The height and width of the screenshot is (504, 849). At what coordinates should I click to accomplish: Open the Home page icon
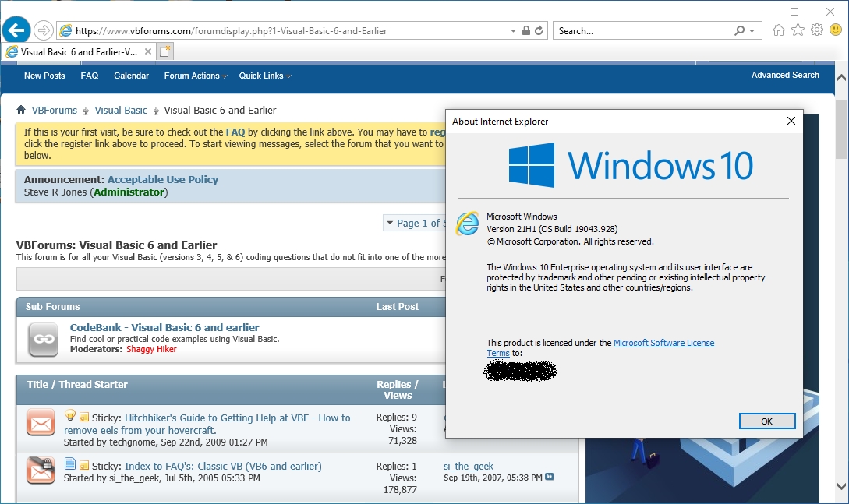pyautogui.click(x=778, y=30)
